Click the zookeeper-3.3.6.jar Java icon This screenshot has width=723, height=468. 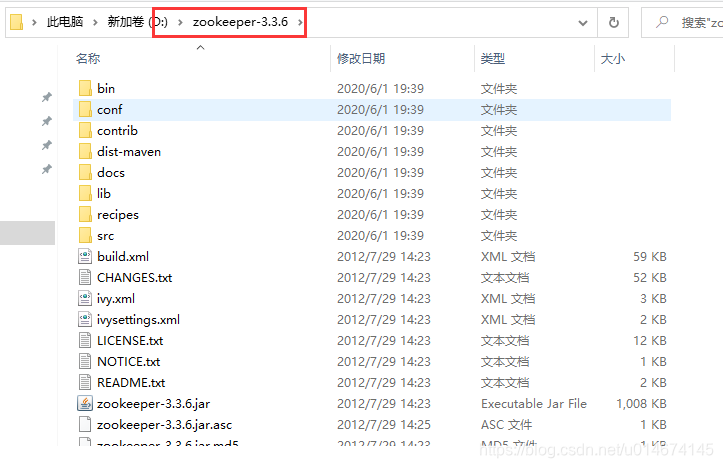(x=85, y=403)
